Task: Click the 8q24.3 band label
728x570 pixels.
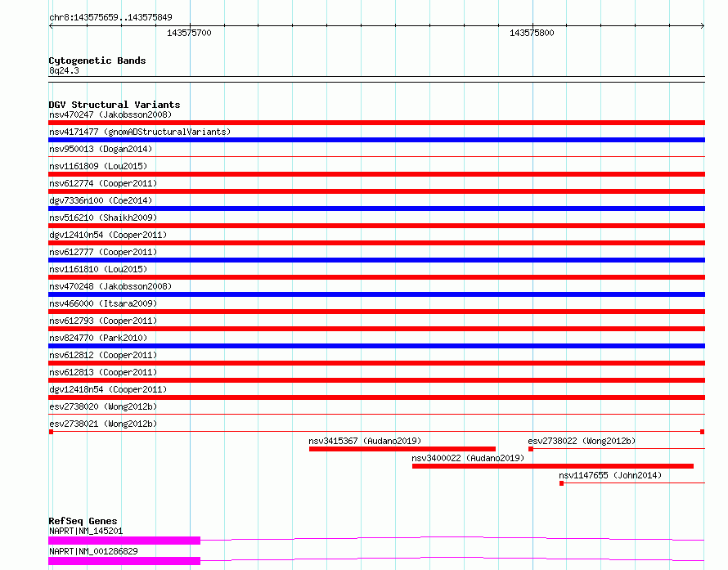Action: [64, 70]
